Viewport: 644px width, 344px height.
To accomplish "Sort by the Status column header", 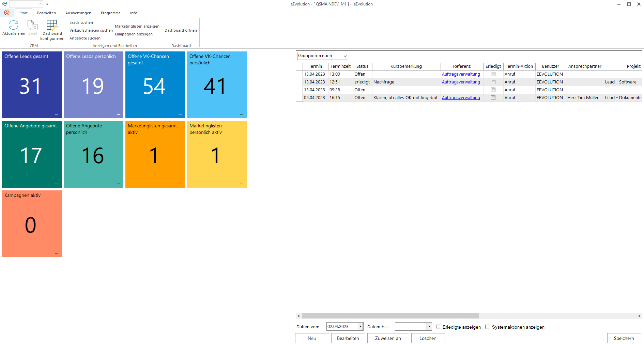I will [x=363, y=66].
